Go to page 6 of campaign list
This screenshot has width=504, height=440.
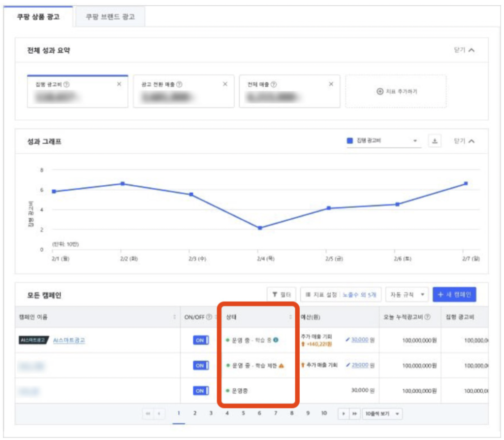pyautogui.click(x=259, y=413)
